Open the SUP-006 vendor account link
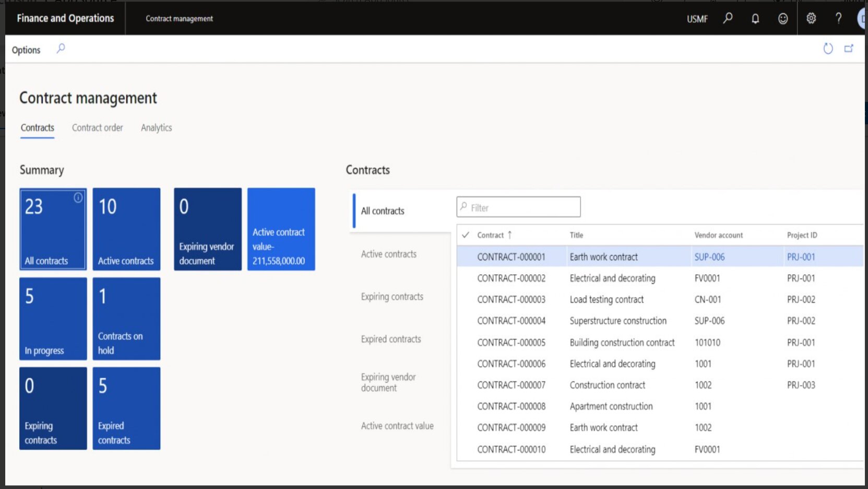Screen dimensions: 868x489 pyautogui.click(x=709, y=257)
